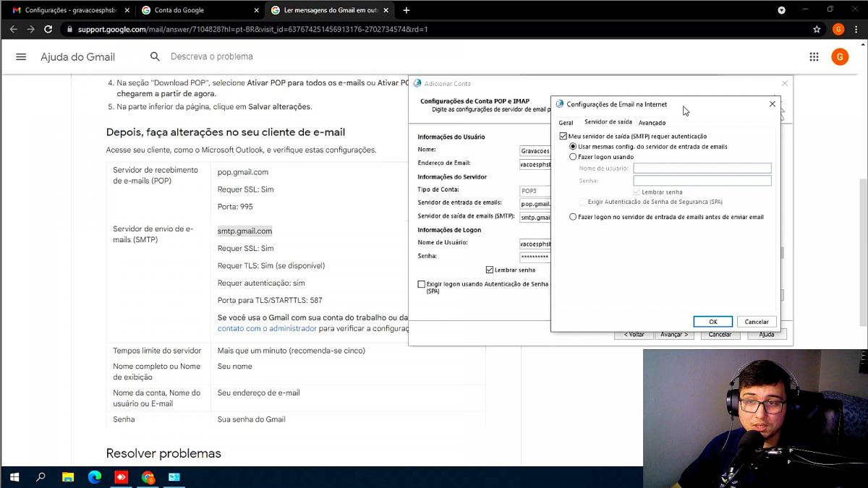Viewport: 868px width, 488px height.
Task: Click the Servidor de saída de emails (SMTP) field
Action: [535, 217]
